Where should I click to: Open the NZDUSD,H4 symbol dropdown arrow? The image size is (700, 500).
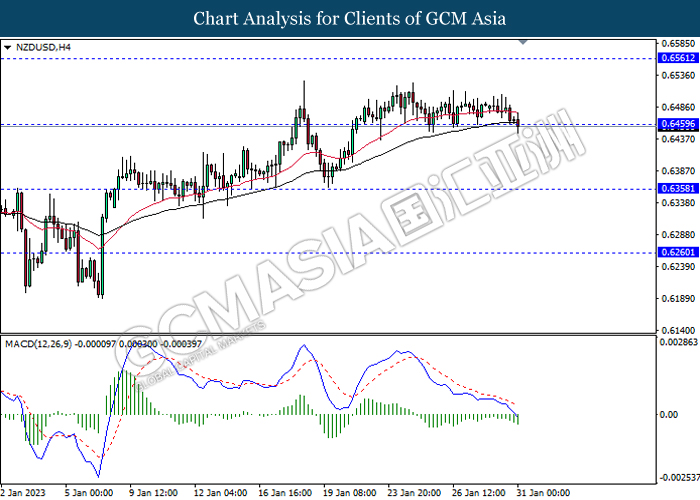click(7, 47)
